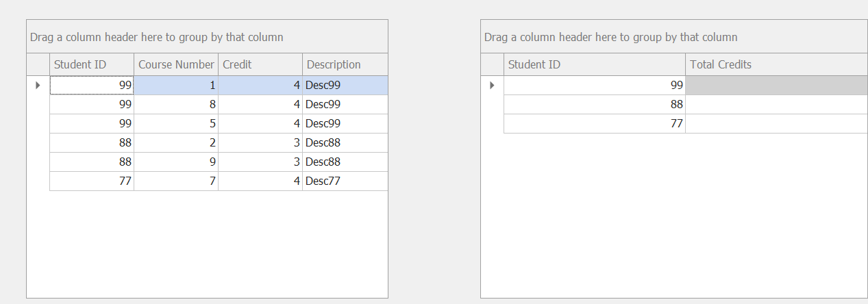The image size is (868, 304).
Task: Select Student ID 77 in right grid
Action: tap(594, 124)
